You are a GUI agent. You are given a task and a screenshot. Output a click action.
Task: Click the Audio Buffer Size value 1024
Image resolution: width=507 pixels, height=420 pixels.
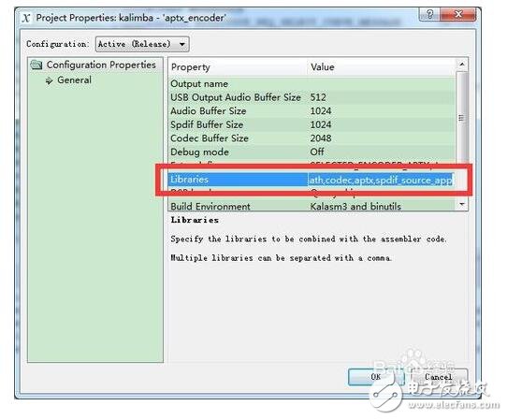point(321,111)
